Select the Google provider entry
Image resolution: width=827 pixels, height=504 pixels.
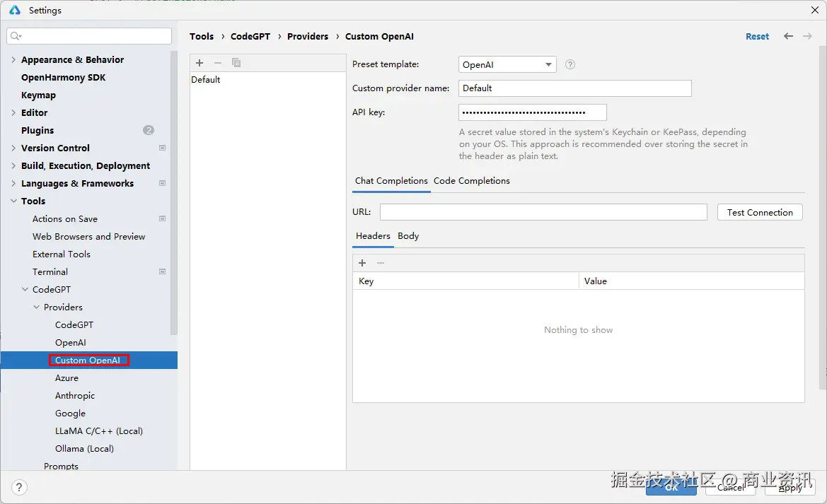(x=70, y=414)
